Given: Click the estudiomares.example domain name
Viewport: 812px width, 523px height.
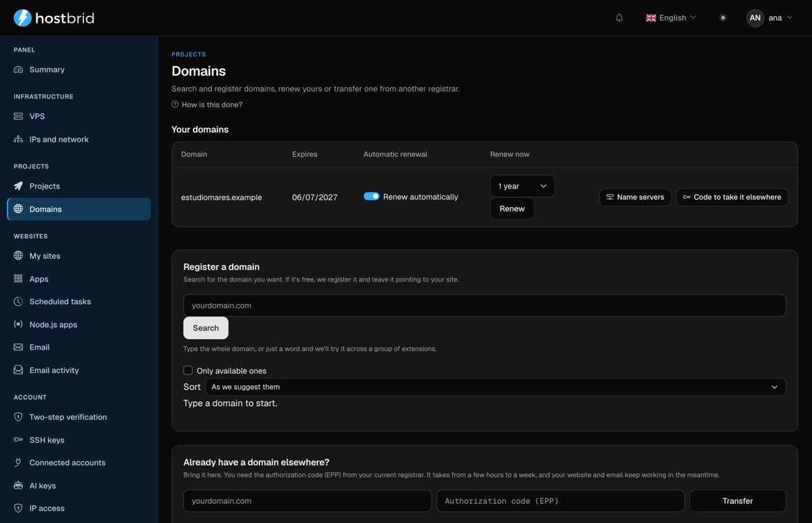Looking at the screenshot, I should point(221,198).
